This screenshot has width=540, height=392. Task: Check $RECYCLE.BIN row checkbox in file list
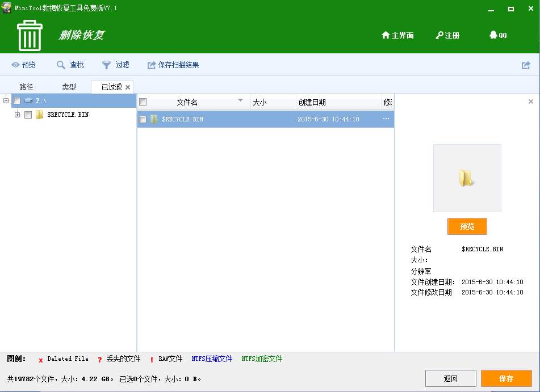point(143,120)
